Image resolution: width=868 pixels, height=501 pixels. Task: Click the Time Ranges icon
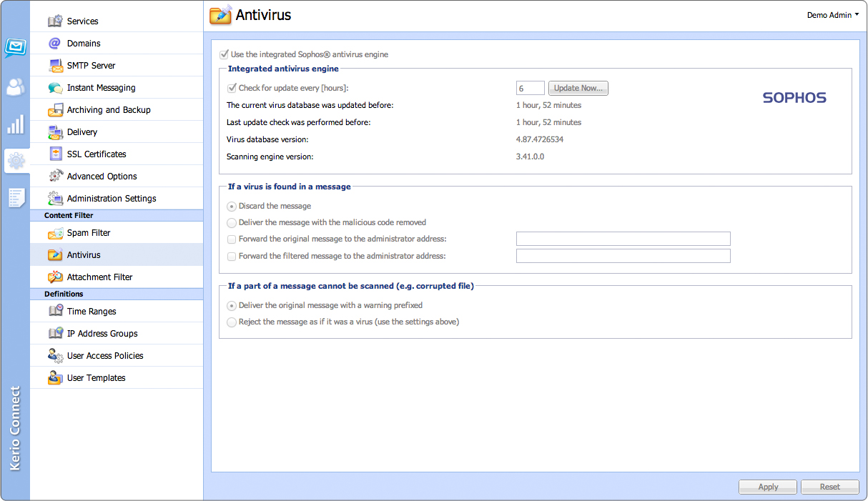point(55,312)
